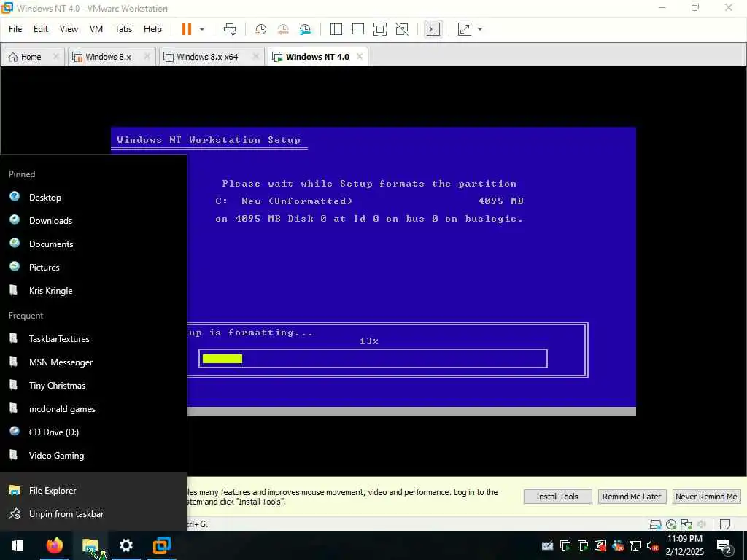Open Settings from the taskbar gear icon
The width and height of the screenshot is (747, 560).
(125, 545)
